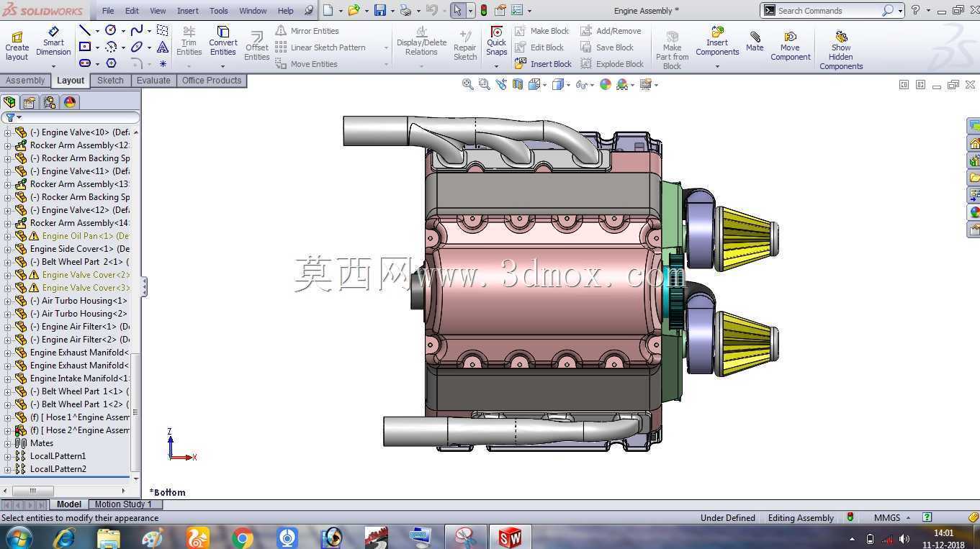Open DisplayManager appearance sphere tab
The image size is (980, 549).
70,102
